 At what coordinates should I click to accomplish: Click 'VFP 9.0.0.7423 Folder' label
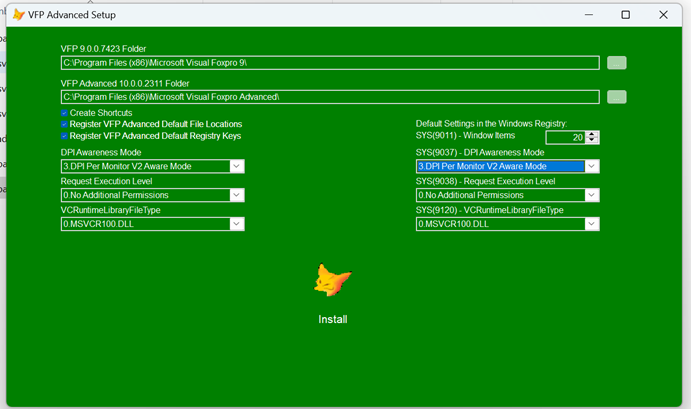click(103, 49)
